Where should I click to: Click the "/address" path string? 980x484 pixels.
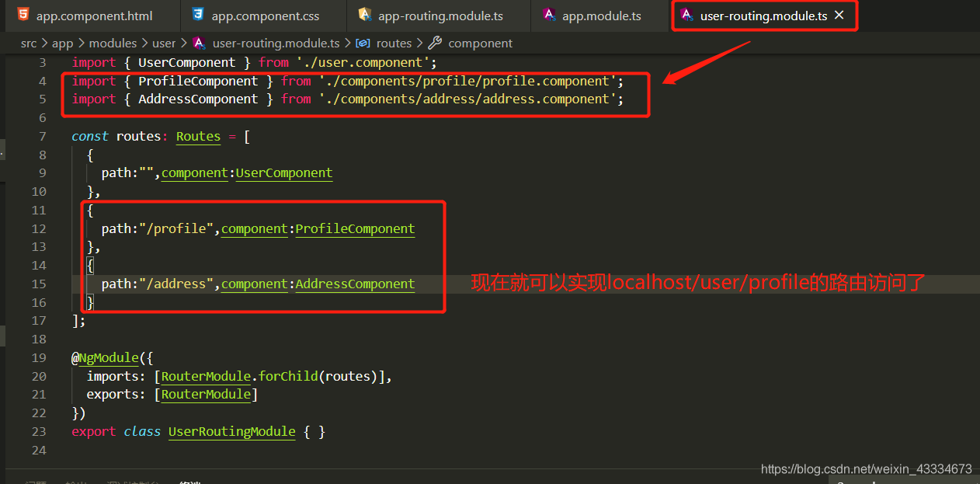pos(176,284)
